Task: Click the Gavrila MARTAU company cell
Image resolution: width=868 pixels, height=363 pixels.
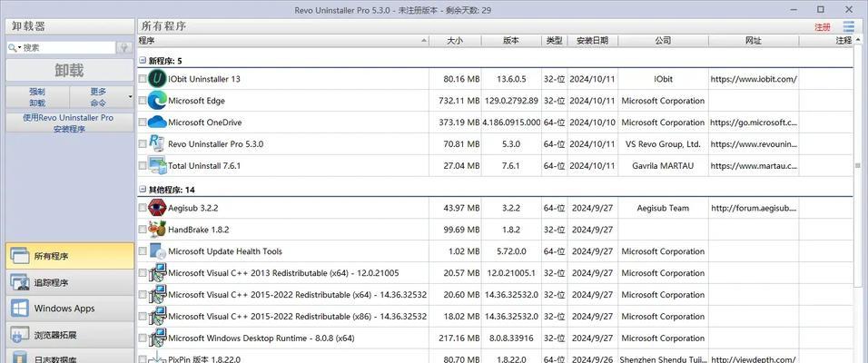Action: click(x=663, y=165)
